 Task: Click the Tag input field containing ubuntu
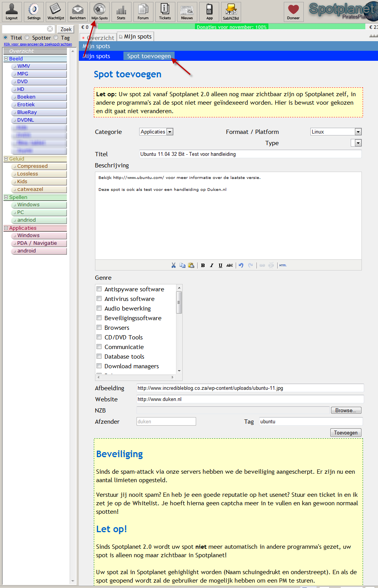pyautogui.click(x=311, y=421)
